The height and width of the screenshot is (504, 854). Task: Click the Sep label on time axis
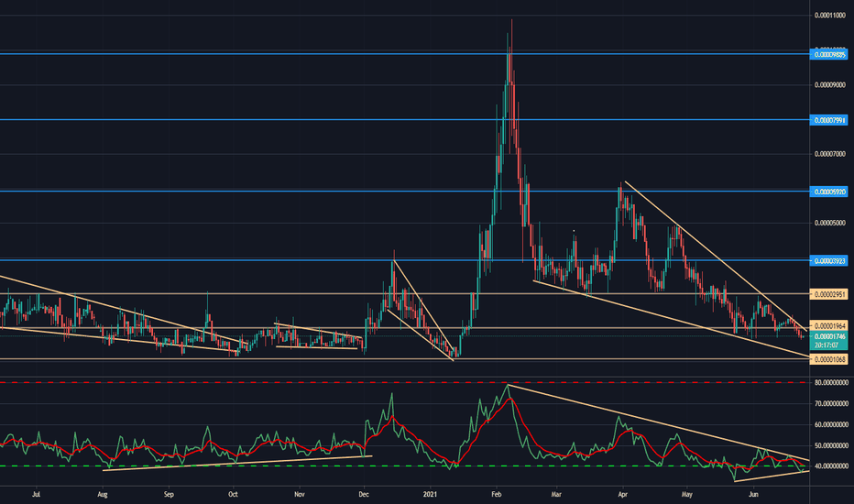click(x=169, y=495)
